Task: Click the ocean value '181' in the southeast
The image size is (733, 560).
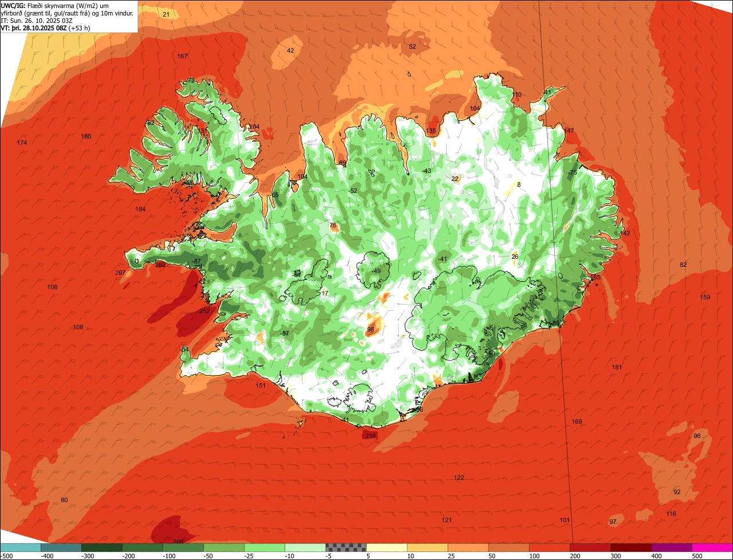Action: [x=617, y=367]
